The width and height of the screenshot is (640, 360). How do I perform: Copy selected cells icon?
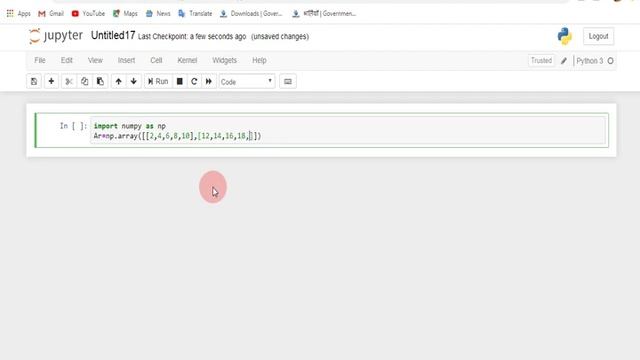pyautogui.click(x=84, y=82)
